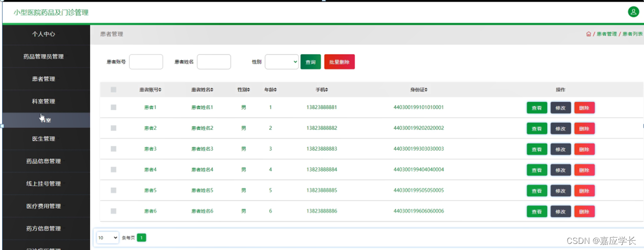644x250 pixels.
Task: Open the 性别 filter dropdown
Action: coord(282,62)
